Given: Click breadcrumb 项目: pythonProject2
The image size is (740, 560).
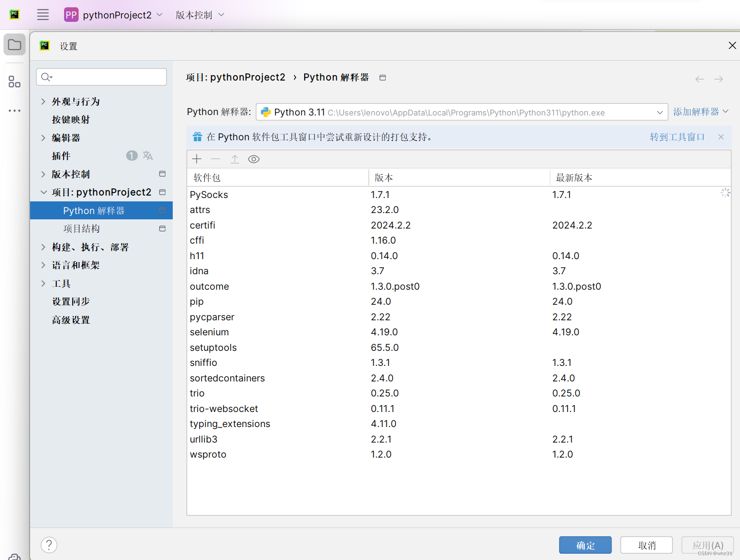Looking at the screenshot, I should pyautogui.click(x=235, y=77).
